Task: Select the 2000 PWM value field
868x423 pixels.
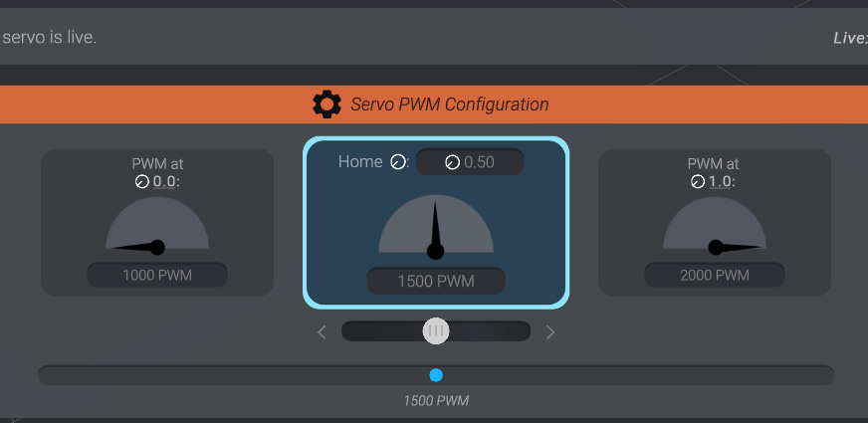Action: pos(713,275)
